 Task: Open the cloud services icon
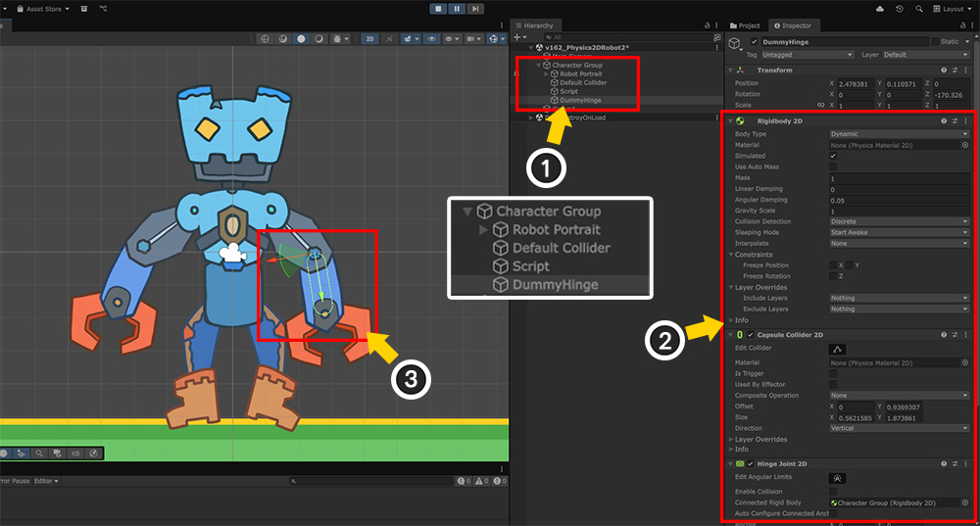(878, 9)
